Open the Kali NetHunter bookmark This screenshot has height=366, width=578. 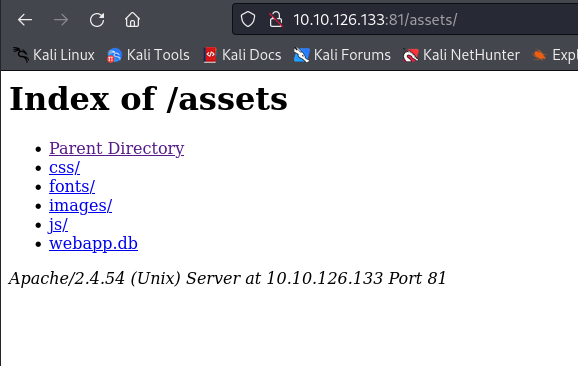click(462, 55)
